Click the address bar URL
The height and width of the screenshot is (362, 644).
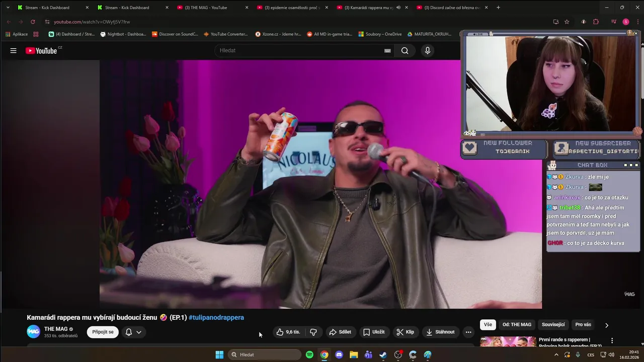point(92,22)
